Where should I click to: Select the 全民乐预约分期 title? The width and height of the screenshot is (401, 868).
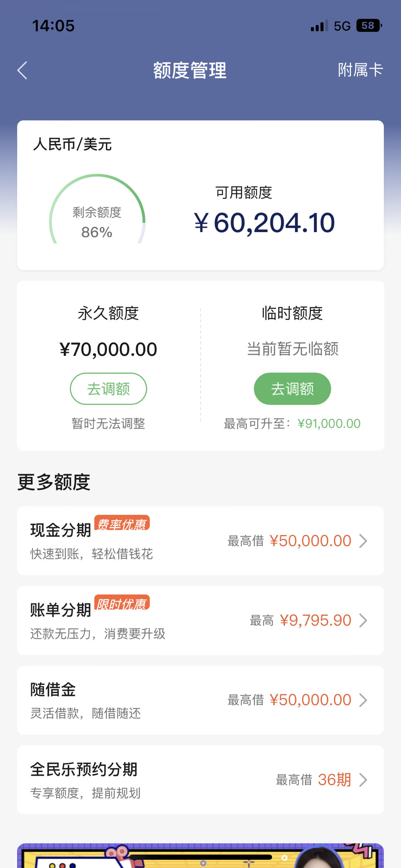tap(84, 769)
